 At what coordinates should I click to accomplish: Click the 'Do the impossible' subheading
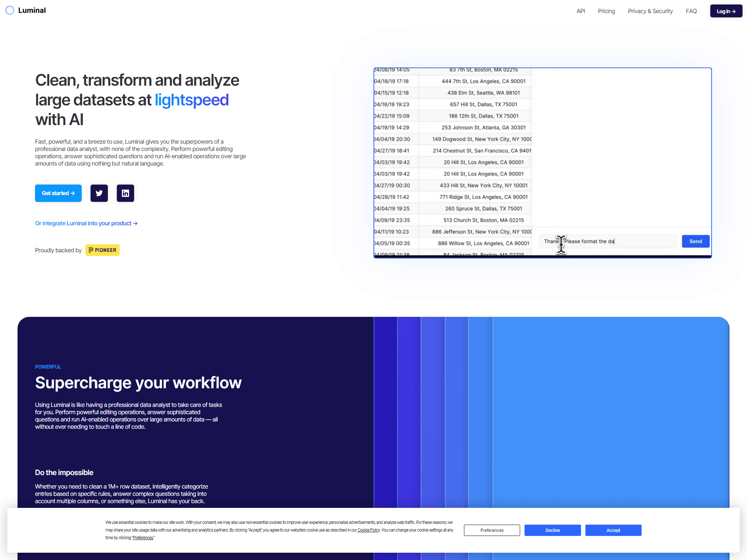pos(64,472)
